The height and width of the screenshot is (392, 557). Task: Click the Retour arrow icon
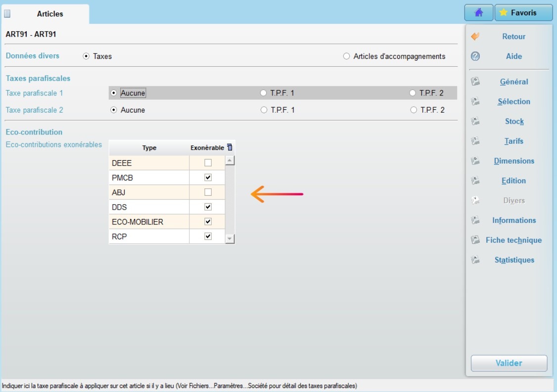(x=475, y=37)
